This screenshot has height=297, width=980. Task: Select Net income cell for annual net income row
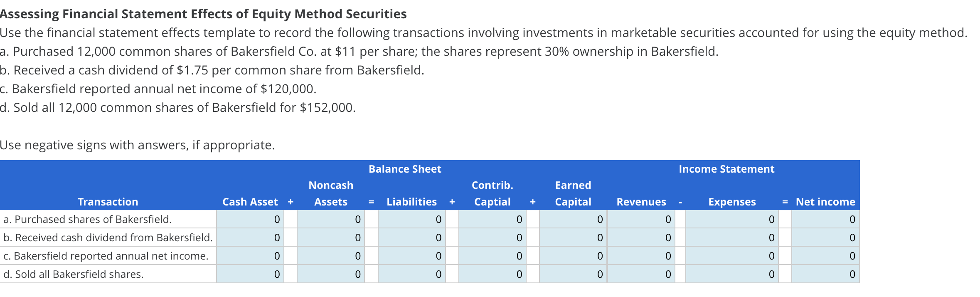[825, 256]
